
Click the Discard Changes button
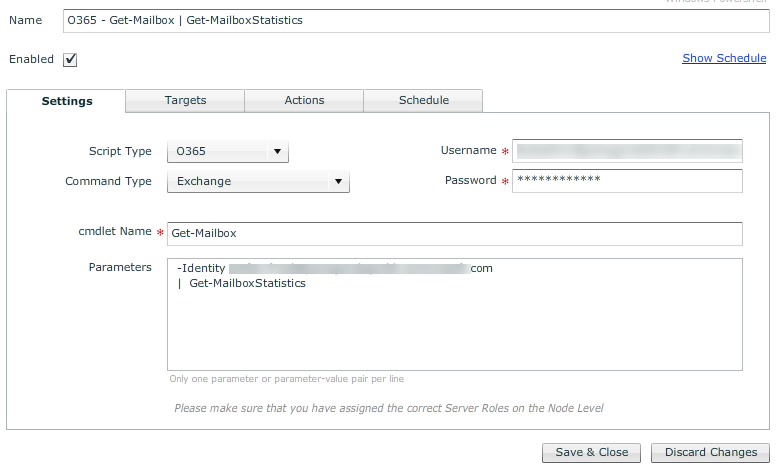point(710,453)
